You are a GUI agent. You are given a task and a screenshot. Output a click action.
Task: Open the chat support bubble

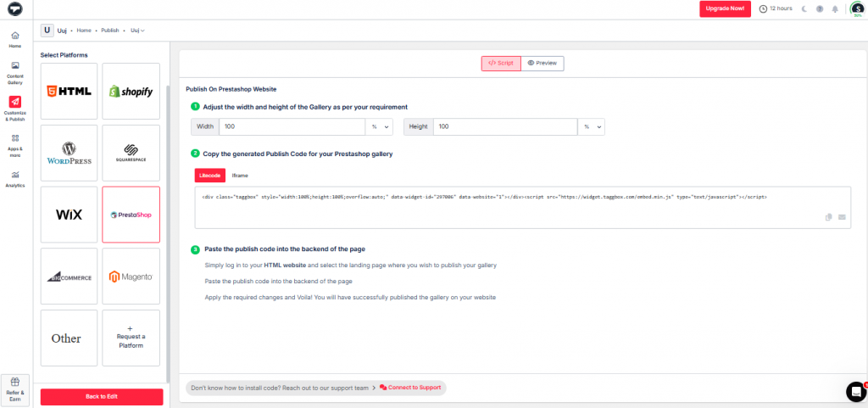coord(856,391)
